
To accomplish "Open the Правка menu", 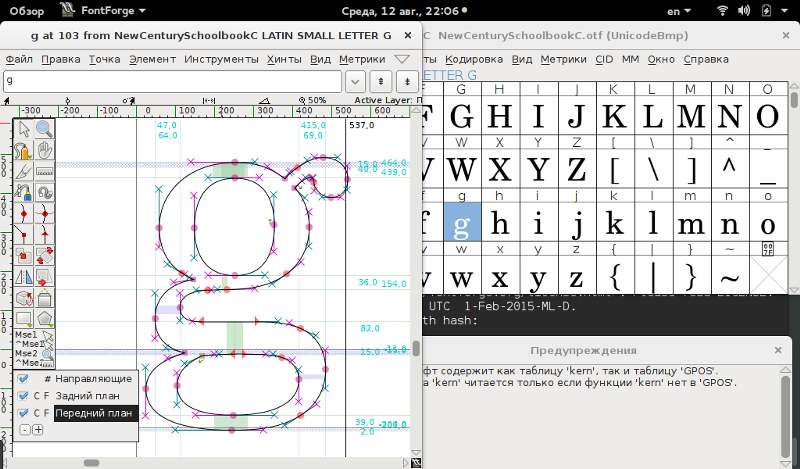I will point(61,59).
